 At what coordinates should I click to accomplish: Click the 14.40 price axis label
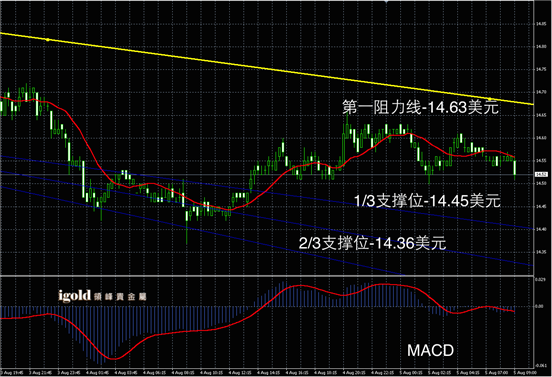(x=541, y=229)
